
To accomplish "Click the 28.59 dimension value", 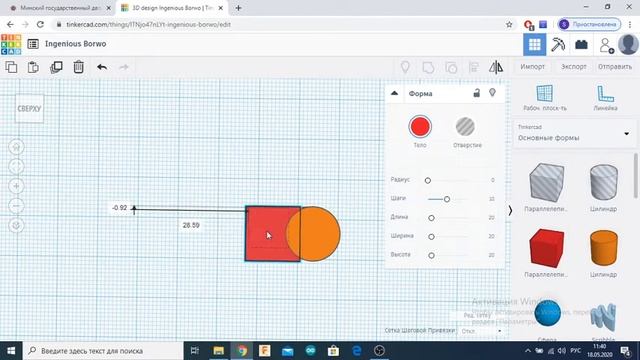I will coord(191,225).
